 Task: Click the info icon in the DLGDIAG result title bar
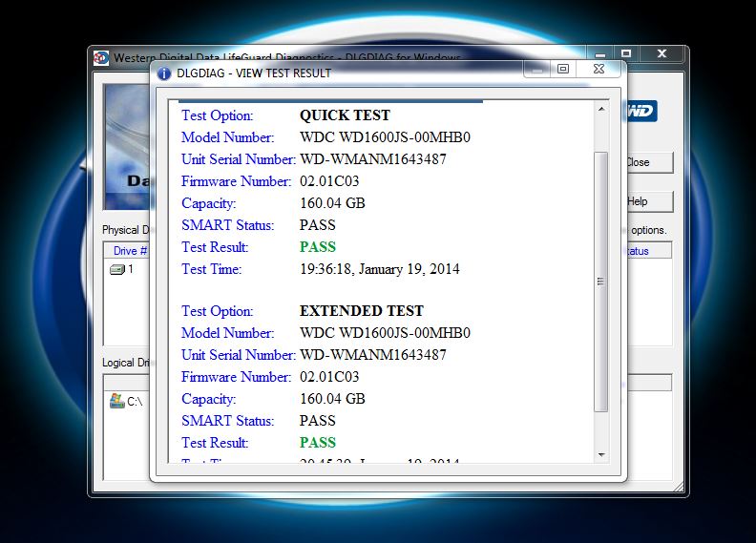[x=164, y=73]
